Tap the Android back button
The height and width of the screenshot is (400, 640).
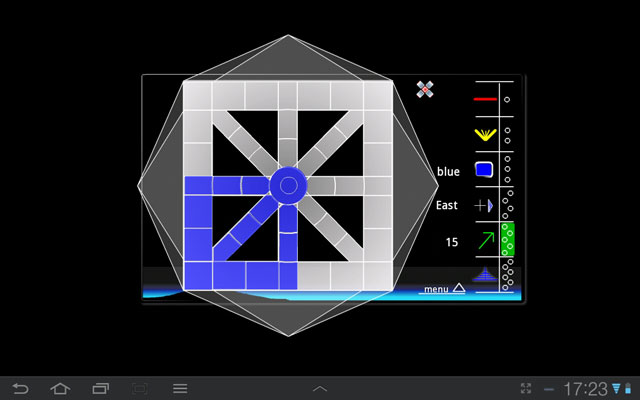pos(20,389)
